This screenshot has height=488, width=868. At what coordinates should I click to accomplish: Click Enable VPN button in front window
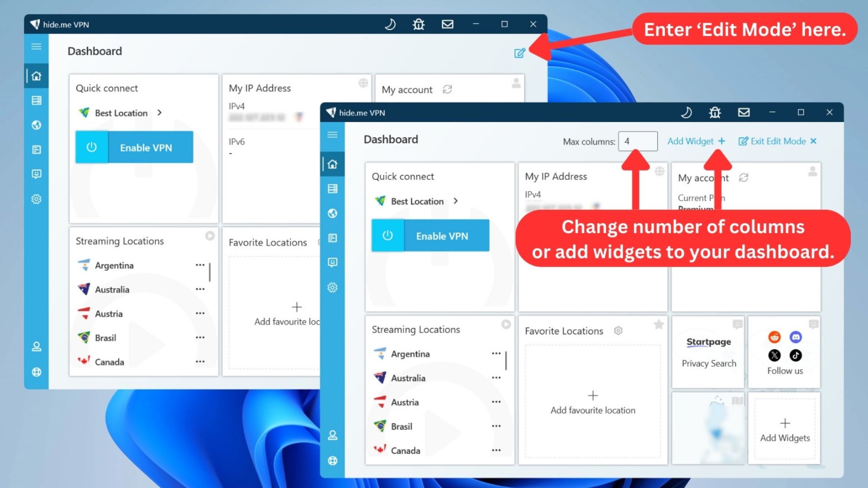click(430, 235)
